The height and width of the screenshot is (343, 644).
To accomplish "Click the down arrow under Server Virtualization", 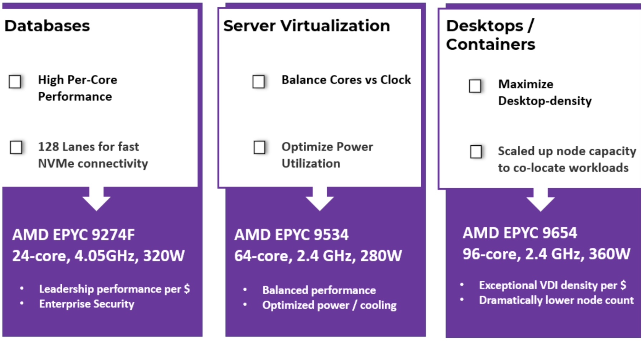I will coord(319,199).
